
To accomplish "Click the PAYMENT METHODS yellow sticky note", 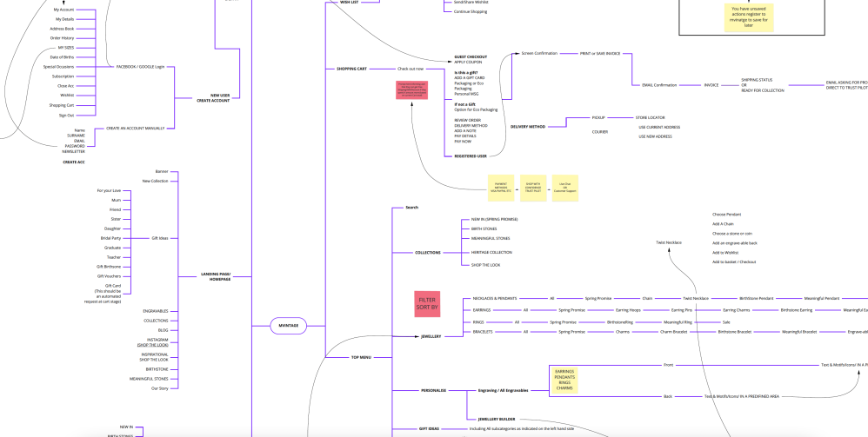I will (500, 188).
